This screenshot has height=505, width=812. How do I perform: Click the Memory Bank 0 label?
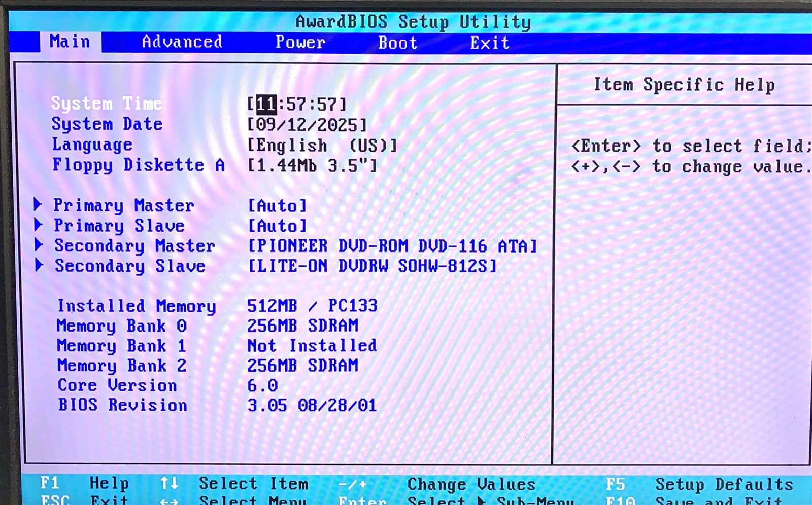click(x=122, y=326)
